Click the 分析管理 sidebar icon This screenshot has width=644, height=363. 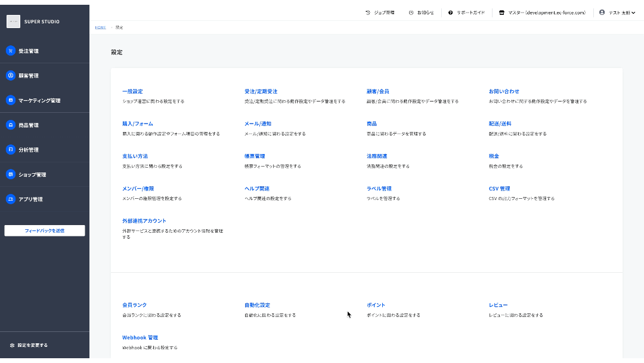tap(11, 149)
